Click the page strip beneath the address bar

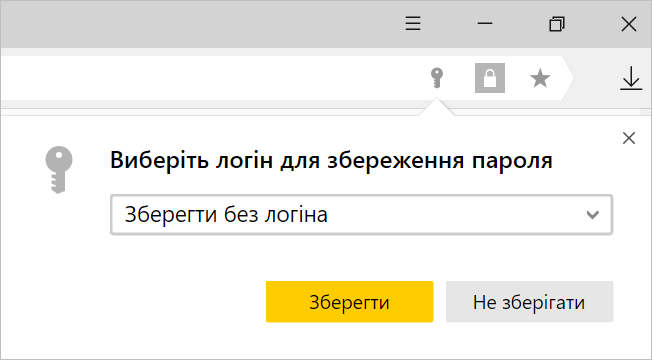[x=208, y=112]
